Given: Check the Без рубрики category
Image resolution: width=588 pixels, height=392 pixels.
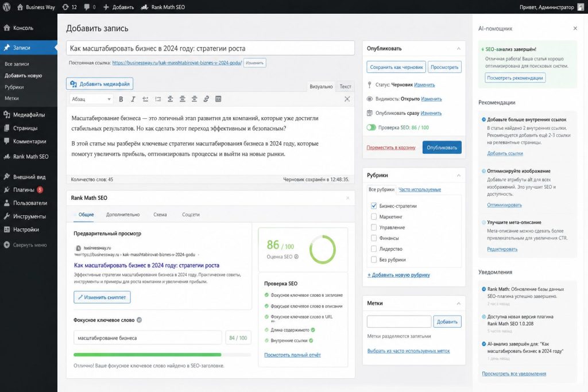Looking at the screenshot, I should [x=373, y=260].
